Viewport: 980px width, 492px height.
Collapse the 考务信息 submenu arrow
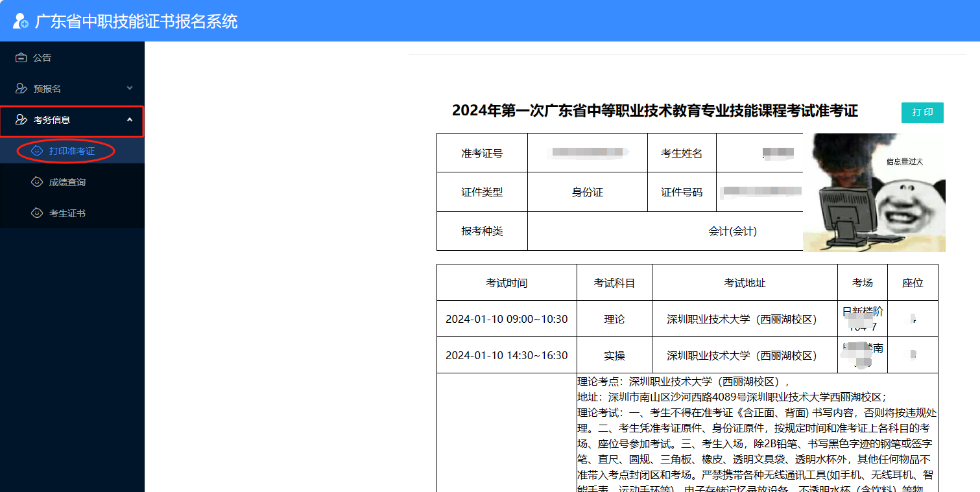coord(130,120)
